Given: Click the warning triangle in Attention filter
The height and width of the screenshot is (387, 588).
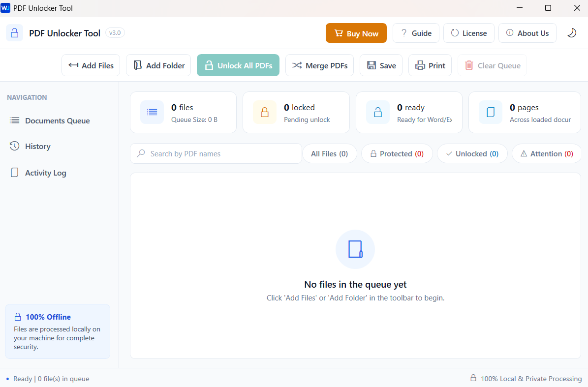Looking at the screenshot, I should click(524, 153).
